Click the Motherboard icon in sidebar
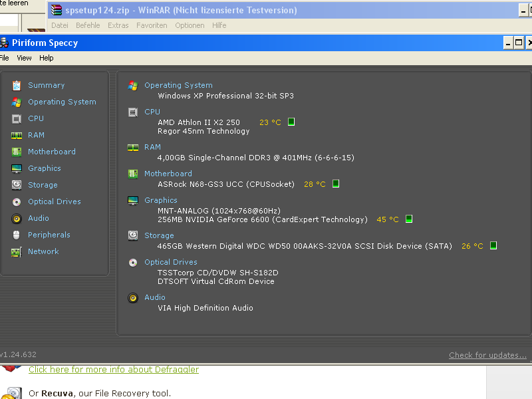This screenshot has width=532, height=399. (x=16, y=152)
